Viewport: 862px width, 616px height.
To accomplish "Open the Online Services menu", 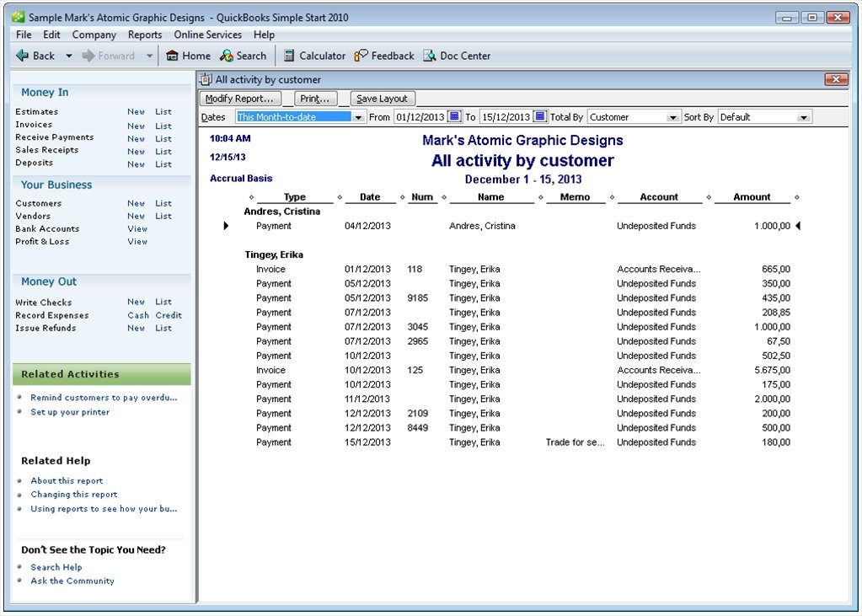I will (x=208, y=35).
